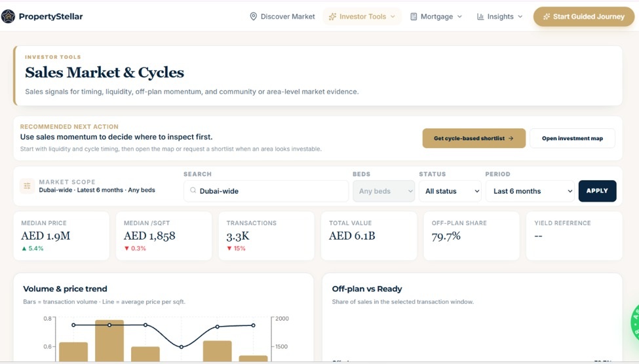
Task: Select the Off-Plan Share 79.7% card
Action: pyautogui.click(x=471, y=236)
